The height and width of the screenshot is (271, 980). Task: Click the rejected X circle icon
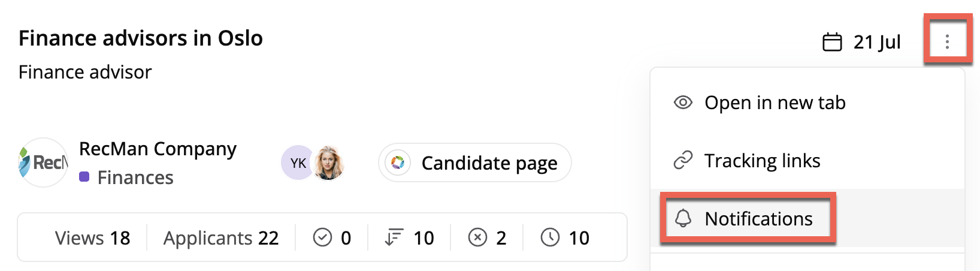coord(477,238)
